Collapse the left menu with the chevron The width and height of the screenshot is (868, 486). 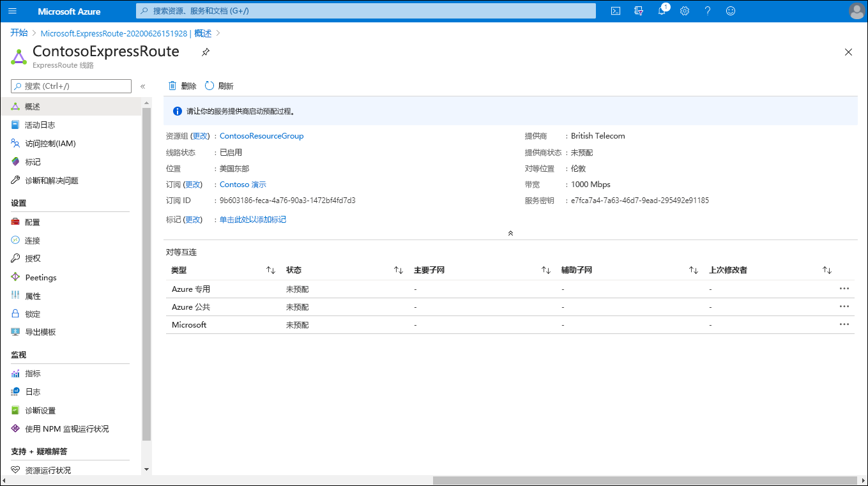[x=142, y=86]
